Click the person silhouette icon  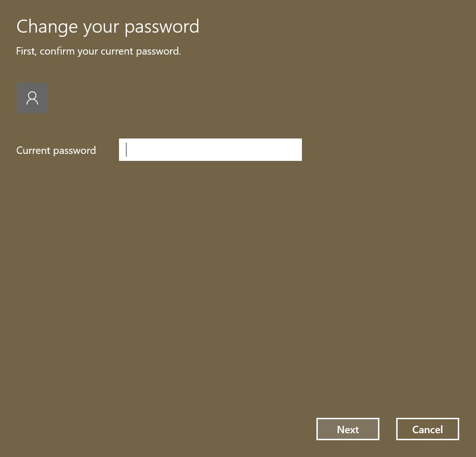[32, 98]
